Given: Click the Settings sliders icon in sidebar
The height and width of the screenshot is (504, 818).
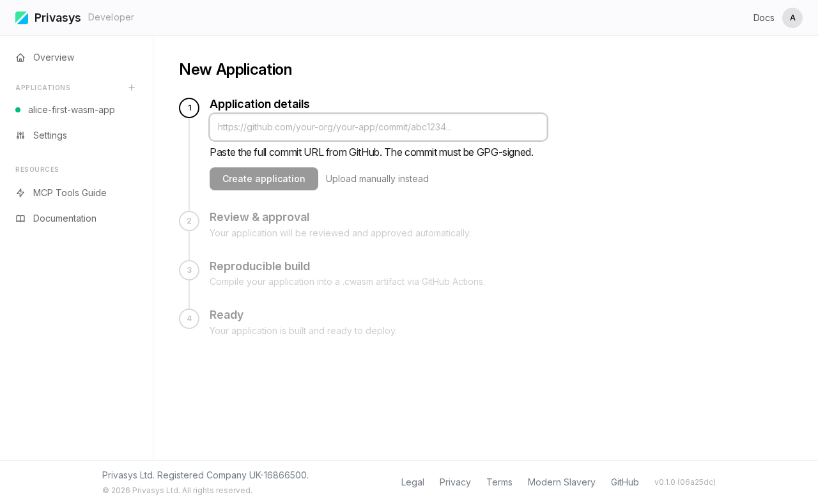Looking at the screenshot, I should (20, 135).
